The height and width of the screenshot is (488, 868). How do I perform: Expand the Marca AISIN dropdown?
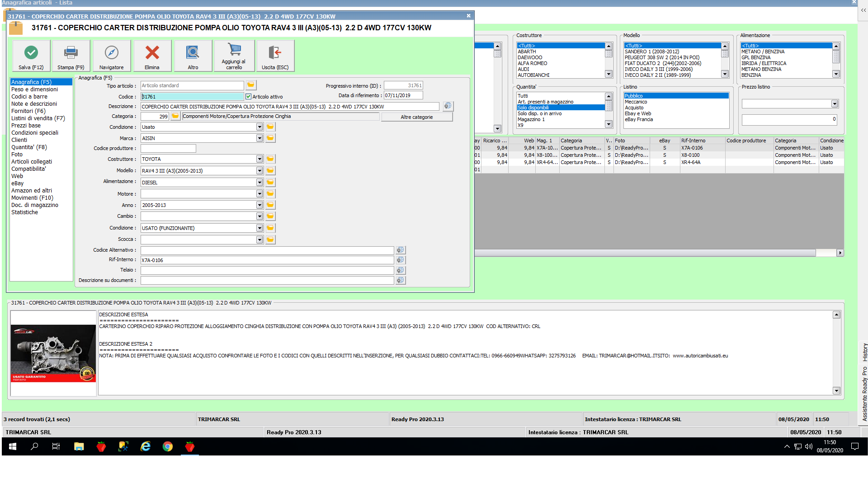259,138
